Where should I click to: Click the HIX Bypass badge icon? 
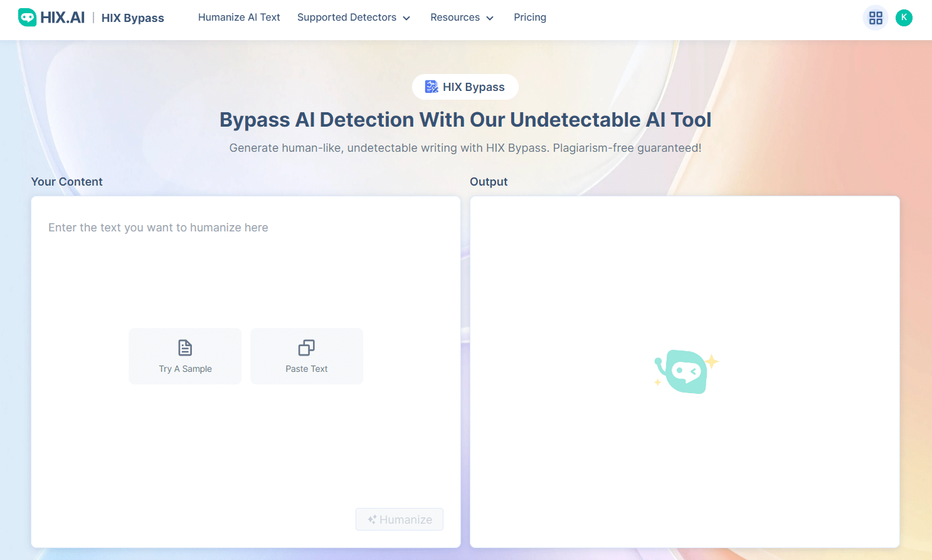432,87
